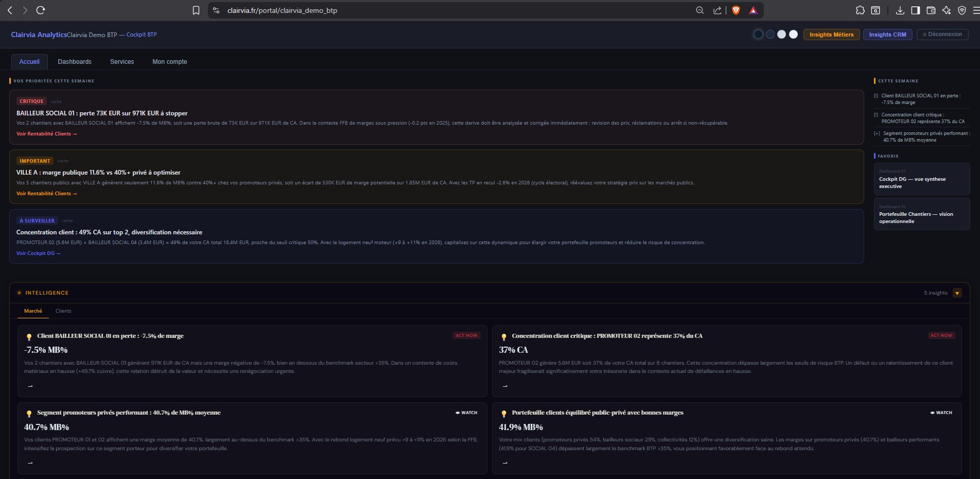Open Insights Métiers

[831, 35]
